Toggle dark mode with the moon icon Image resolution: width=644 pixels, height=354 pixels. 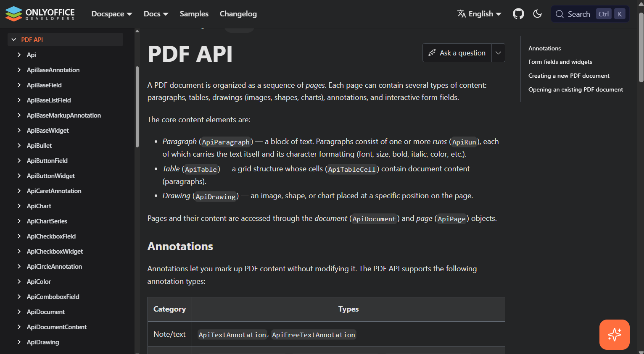pyautogui.click(x=537, y=13)
